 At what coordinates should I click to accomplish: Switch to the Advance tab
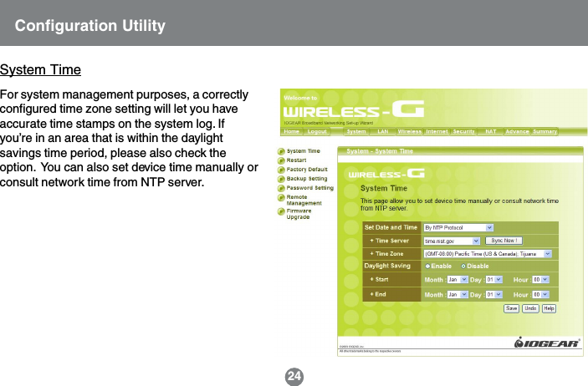coord(517,131)
